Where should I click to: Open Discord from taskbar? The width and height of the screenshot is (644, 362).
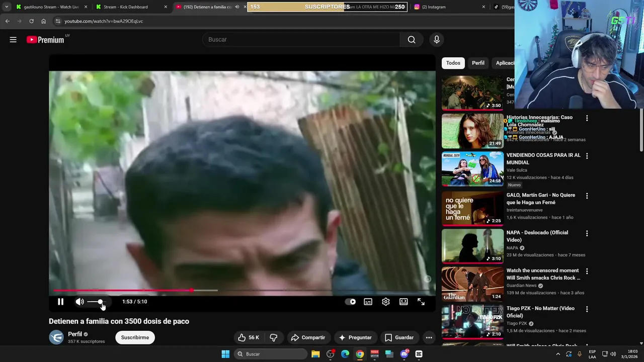(404, 354)
